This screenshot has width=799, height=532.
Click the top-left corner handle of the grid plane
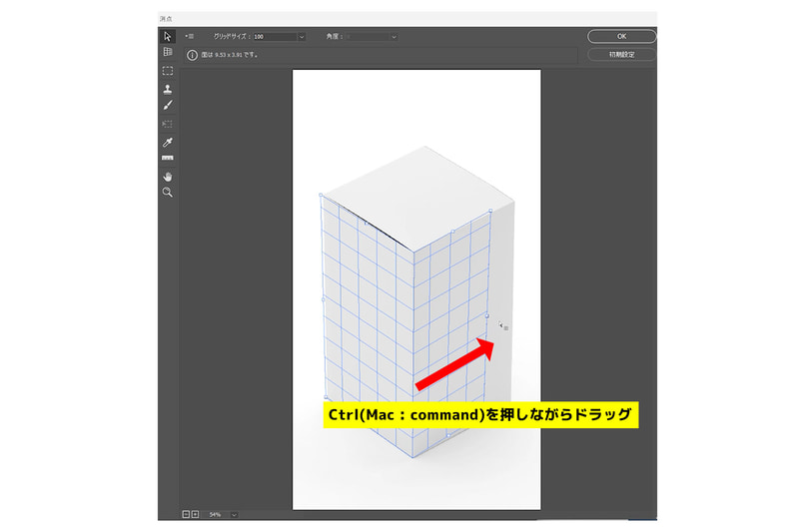pos(321,195)
